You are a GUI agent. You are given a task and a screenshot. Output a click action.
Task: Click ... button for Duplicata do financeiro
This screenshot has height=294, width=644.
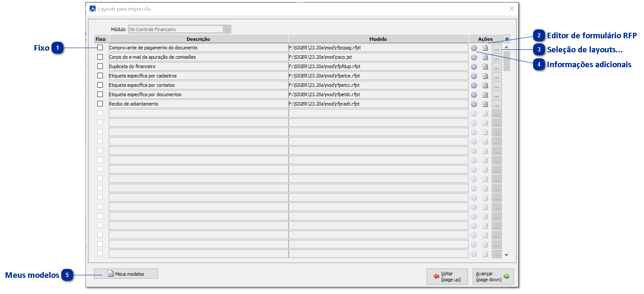pos(496,67)
